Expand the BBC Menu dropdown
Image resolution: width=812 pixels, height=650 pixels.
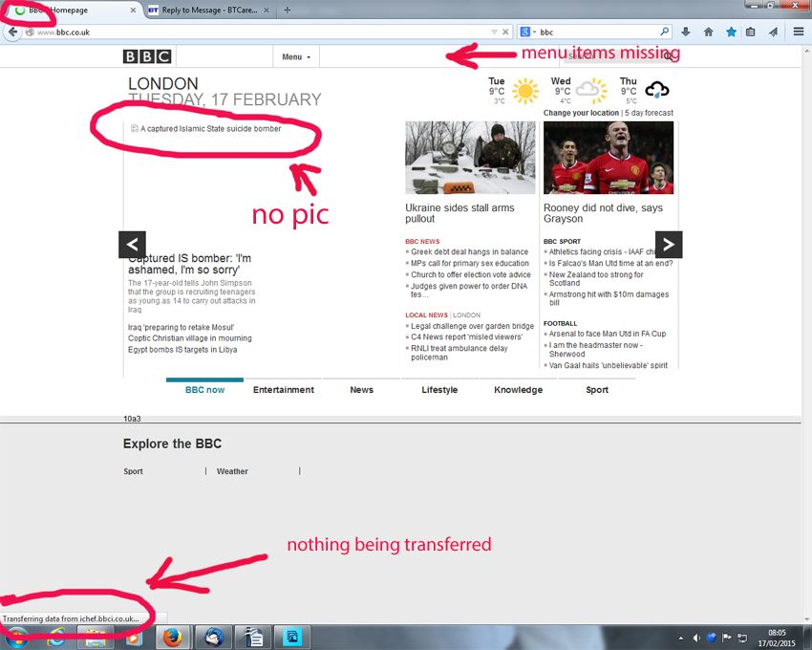click(296, 57)
